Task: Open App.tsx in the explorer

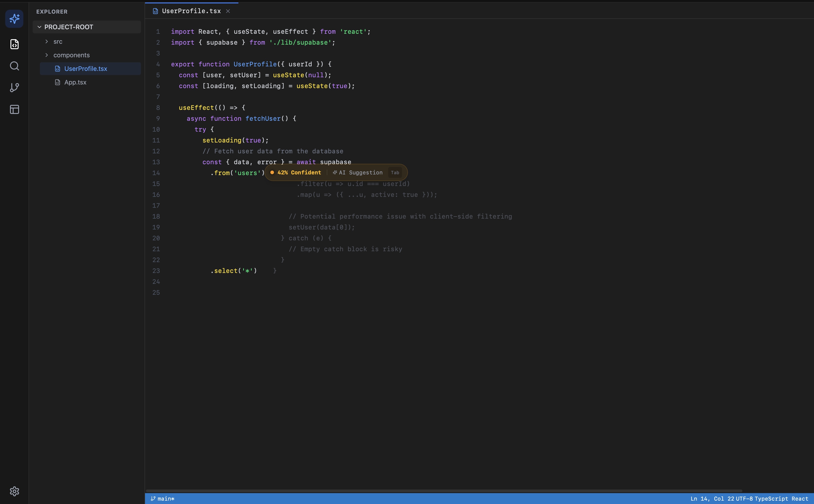Action: [x=75, y=82]
